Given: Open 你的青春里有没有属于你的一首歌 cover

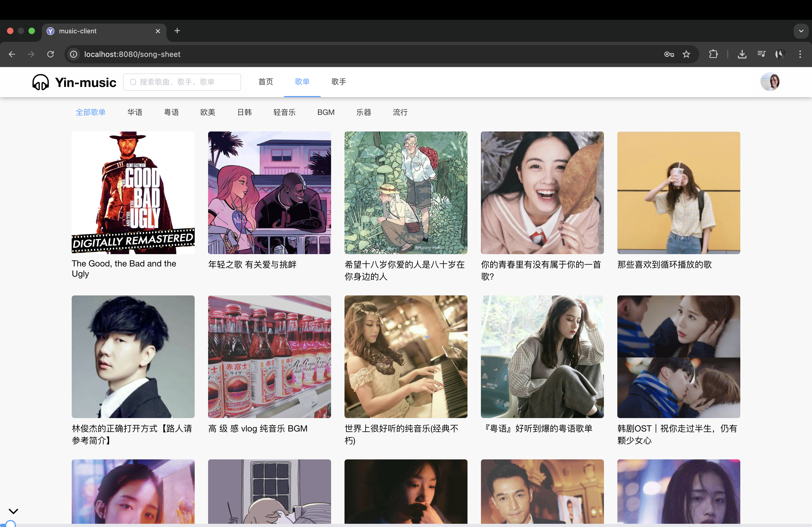Looking at the screenshot, I should (542, 193).
